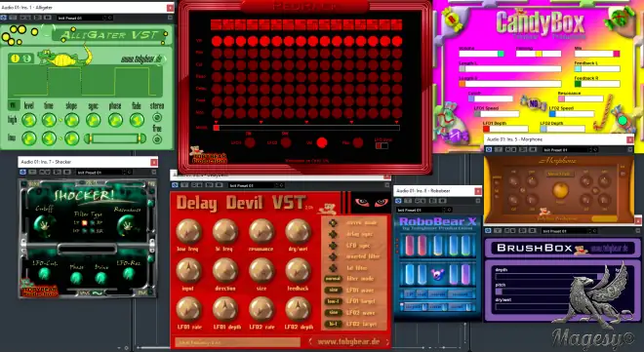Click the dry/wet knob in Delay Devil
644x352 pixels.
click(x=299, y=231)
